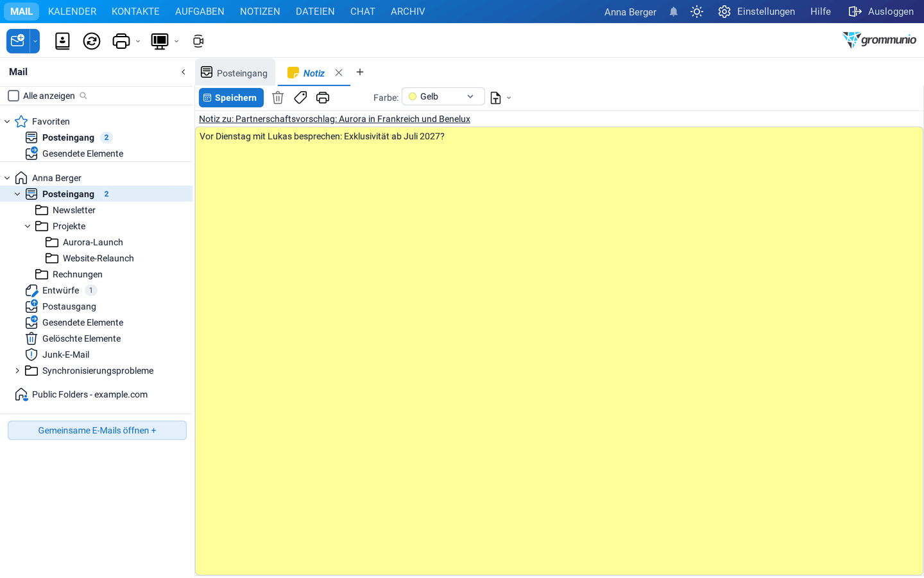Open the Farbe color dropdown showing Gelb
The height and width of the screenshot is (578, 924).
(443, 96)
